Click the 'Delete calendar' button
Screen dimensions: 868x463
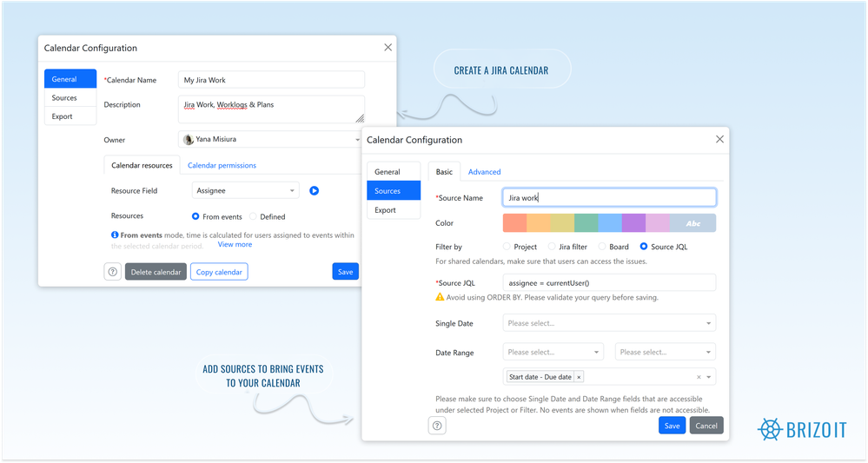pos(156,272)
